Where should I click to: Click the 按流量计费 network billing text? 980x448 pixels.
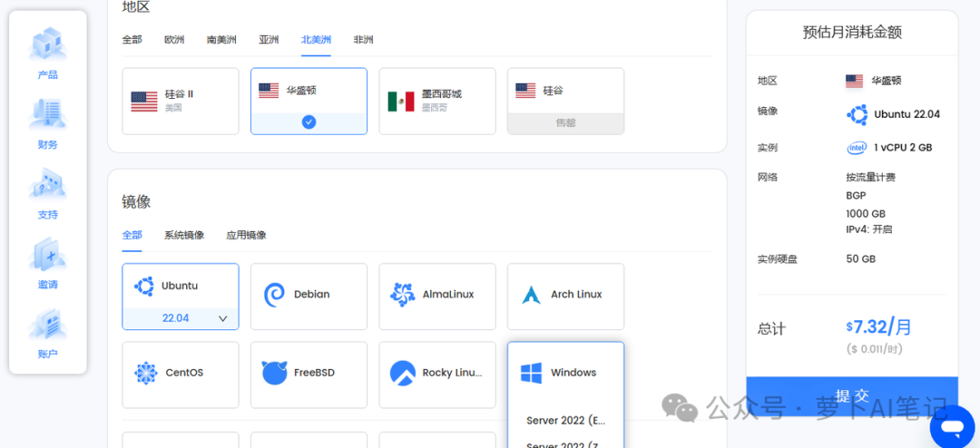pos(870,178)
